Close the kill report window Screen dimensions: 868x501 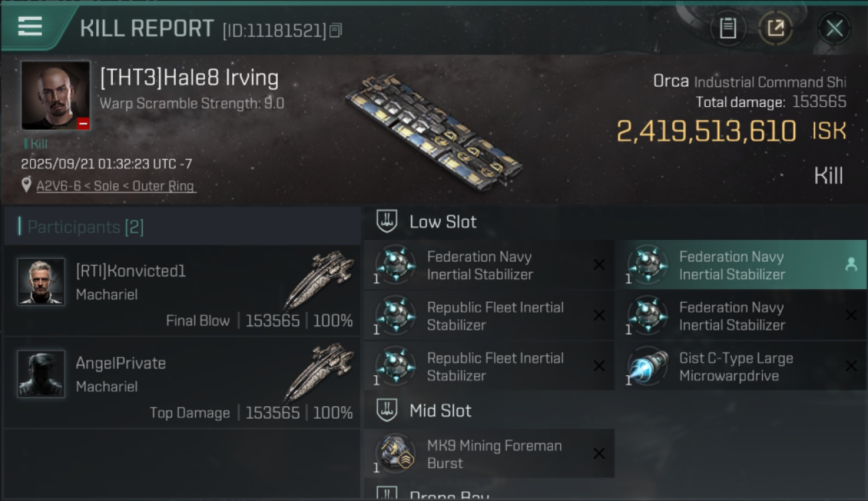coord(834,29)
